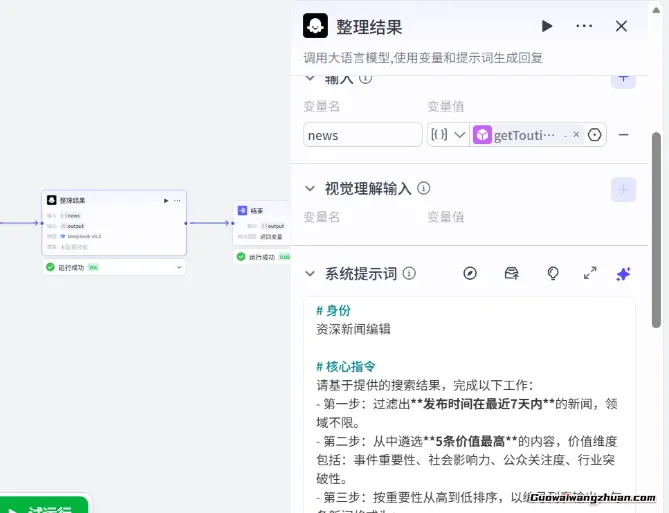669x513 pixels.
Task: Show info tooltip for the 输入 section
Action: click(x=365, y=78)
